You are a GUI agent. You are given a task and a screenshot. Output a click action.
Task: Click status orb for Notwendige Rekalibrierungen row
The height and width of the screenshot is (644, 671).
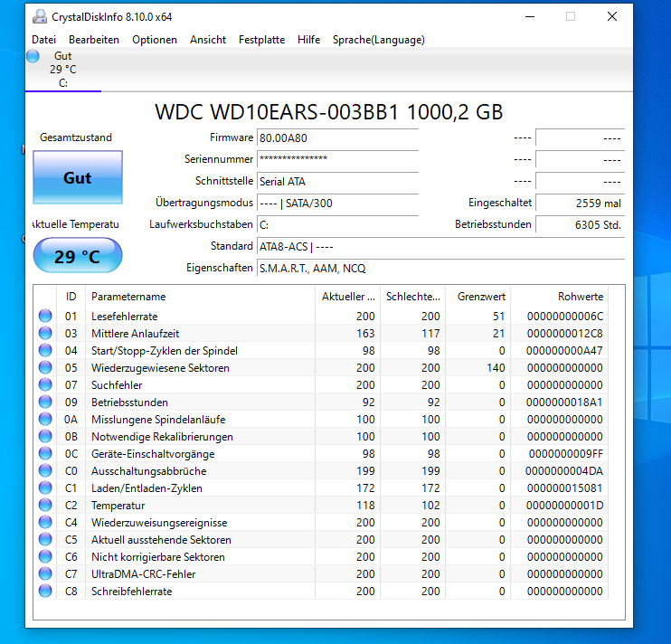click(45, 436)
